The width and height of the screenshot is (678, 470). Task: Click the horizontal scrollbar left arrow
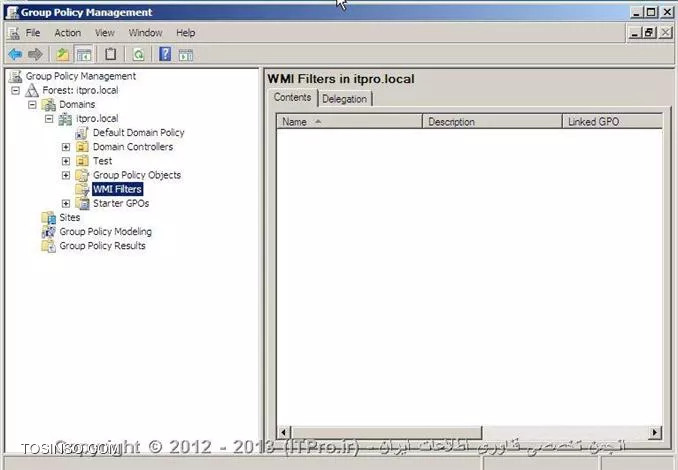coord(284,432)
